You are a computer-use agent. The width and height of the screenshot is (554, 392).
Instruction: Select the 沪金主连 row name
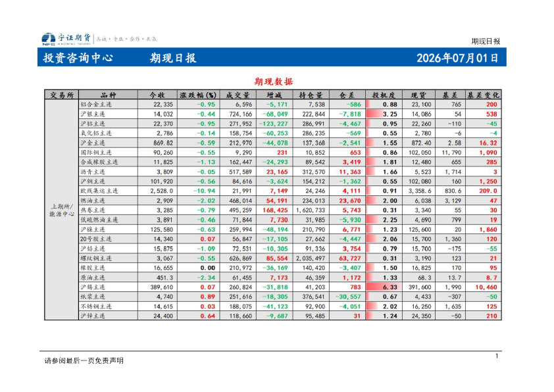point(93,143)
